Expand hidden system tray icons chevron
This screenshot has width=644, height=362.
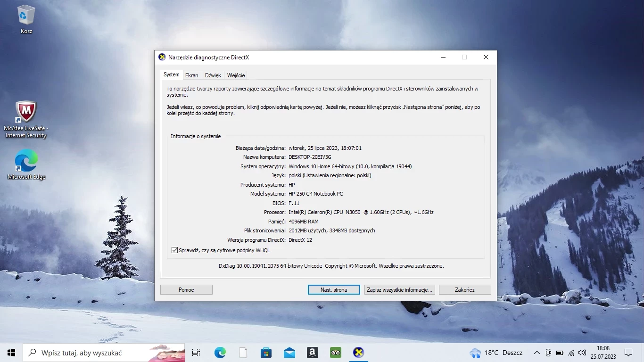pos(537,353)
